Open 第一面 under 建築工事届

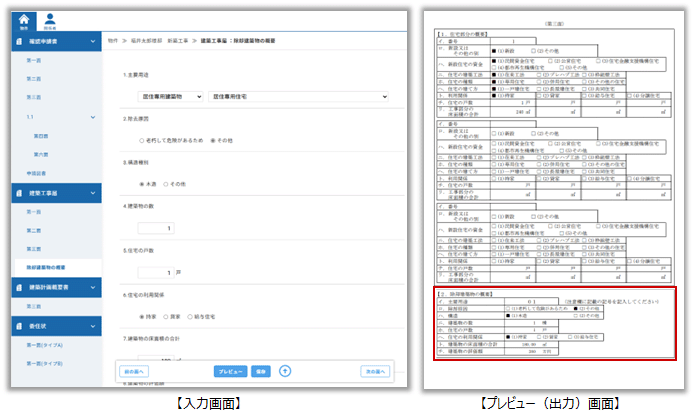[x=34, y=212]
